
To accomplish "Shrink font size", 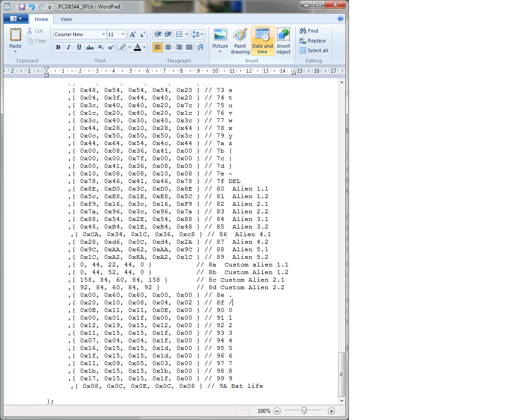I will point(143,34).
